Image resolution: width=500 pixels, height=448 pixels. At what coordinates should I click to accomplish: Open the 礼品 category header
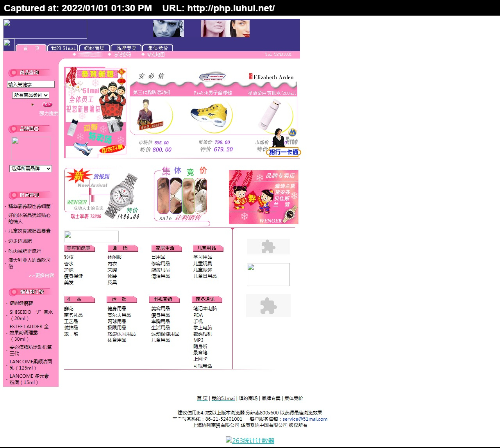click(x=80, y=299)
